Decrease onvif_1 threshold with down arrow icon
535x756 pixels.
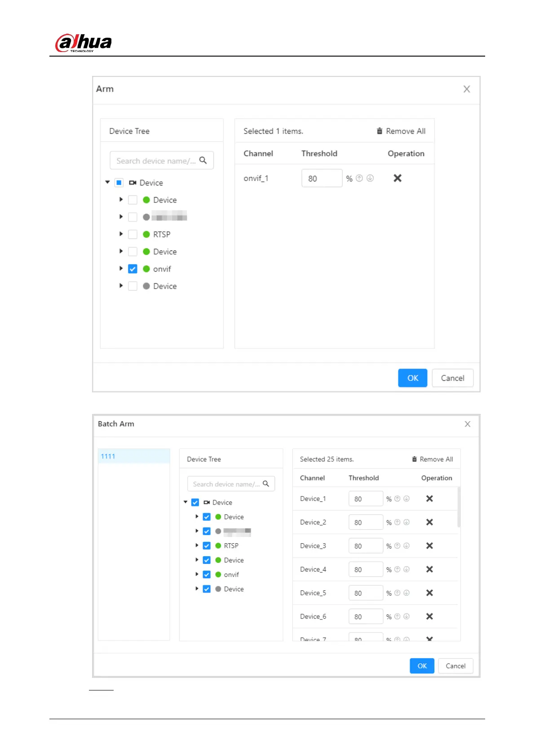370,178
